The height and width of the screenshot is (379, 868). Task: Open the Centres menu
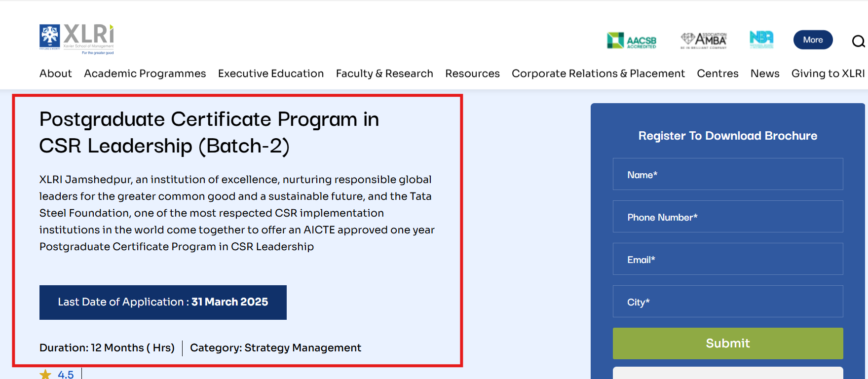[717, 74]
